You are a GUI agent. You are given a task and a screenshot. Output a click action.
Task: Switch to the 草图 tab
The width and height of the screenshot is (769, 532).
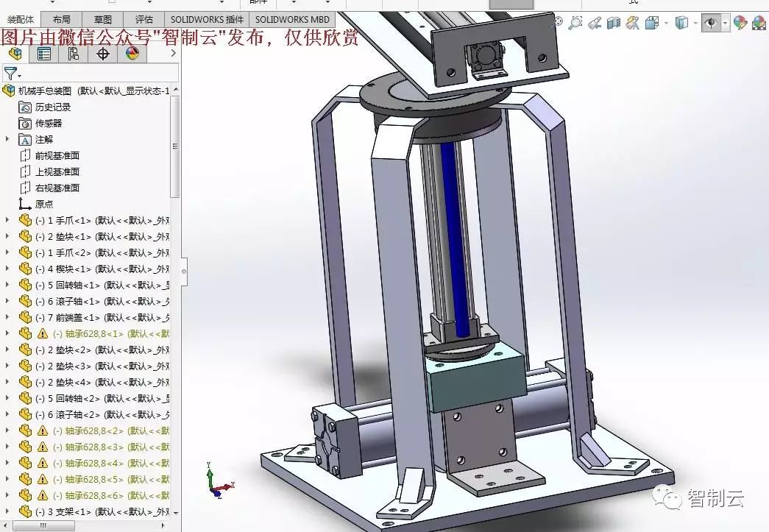[103, 20]
